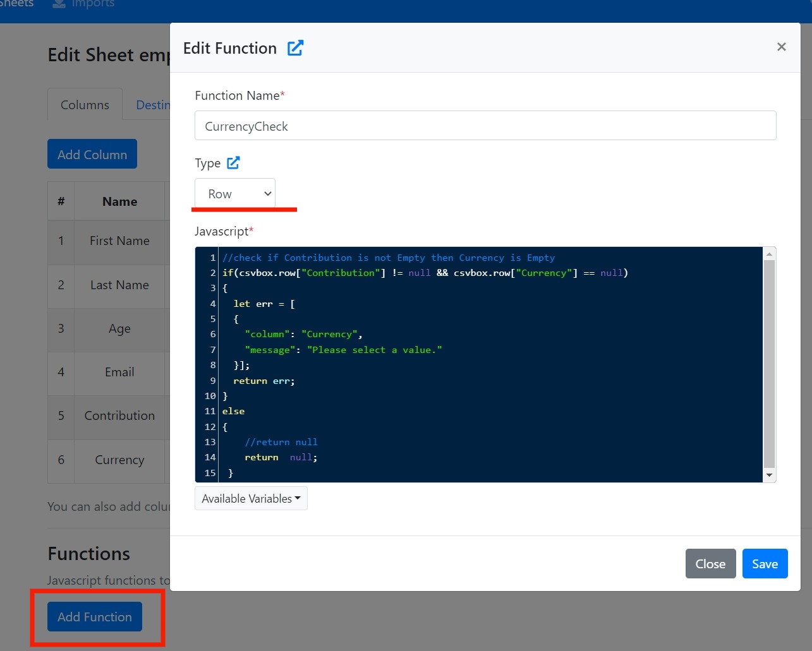Click the Functions section heading
The width and height of the screenshot is (812, 651).
point(89,554)
